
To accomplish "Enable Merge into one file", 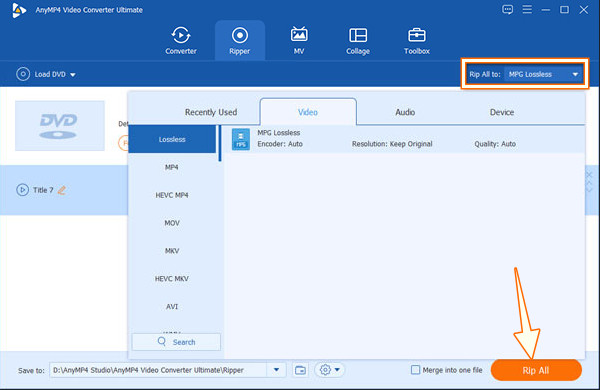I will (x=415, y=370).
